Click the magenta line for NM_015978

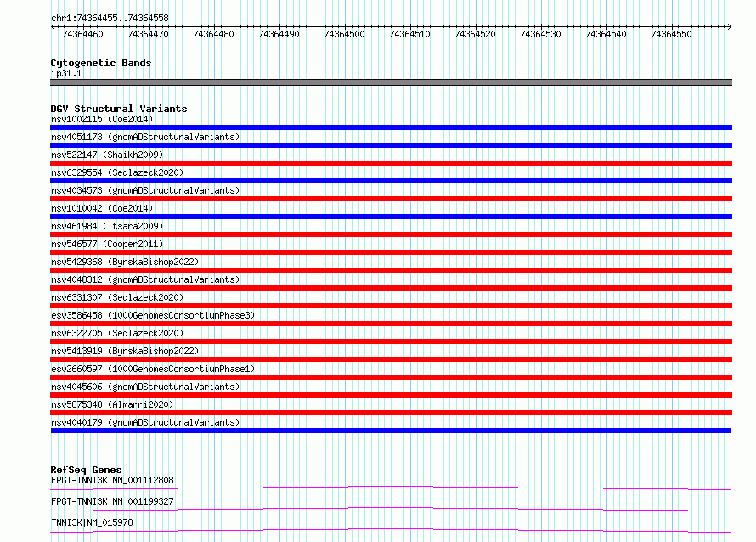click(x=391, y=530)
